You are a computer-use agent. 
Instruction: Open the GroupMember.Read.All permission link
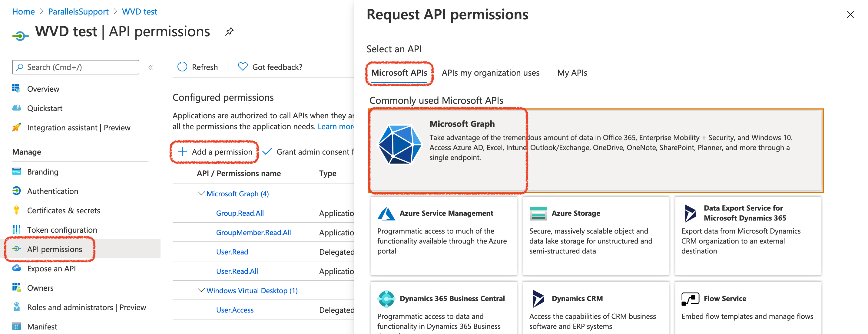point(253,232)
